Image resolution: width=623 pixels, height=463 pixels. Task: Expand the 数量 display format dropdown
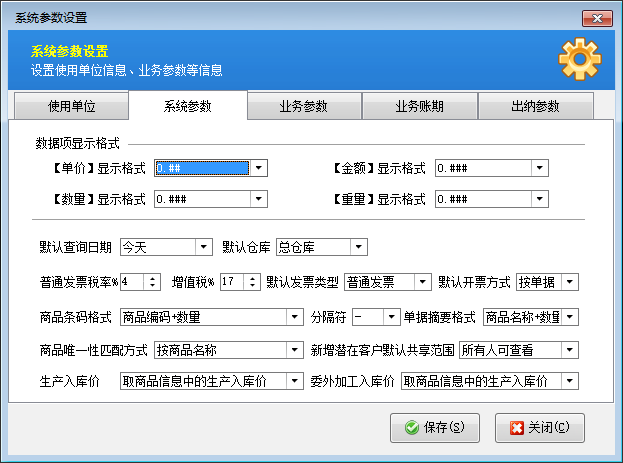[258, 199]
